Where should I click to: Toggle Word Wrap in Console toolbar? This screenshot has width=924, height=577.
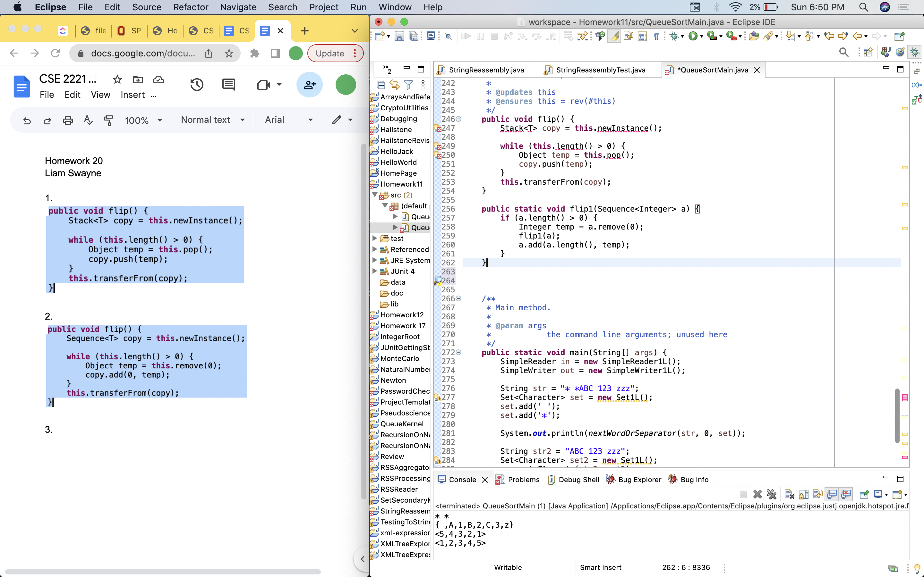(x=817, y=495)
